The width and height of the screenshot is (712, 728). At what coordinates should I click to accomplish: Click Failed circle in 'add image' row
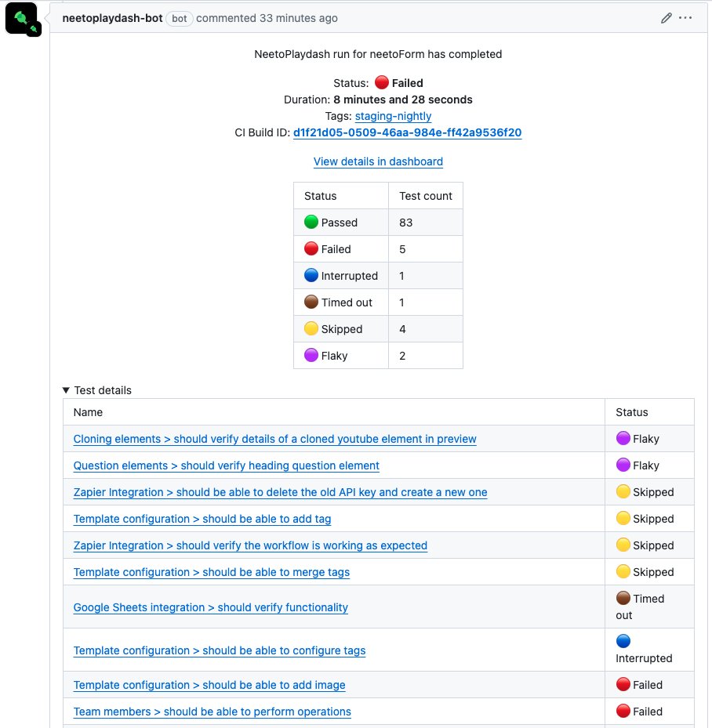coord(623,684)
